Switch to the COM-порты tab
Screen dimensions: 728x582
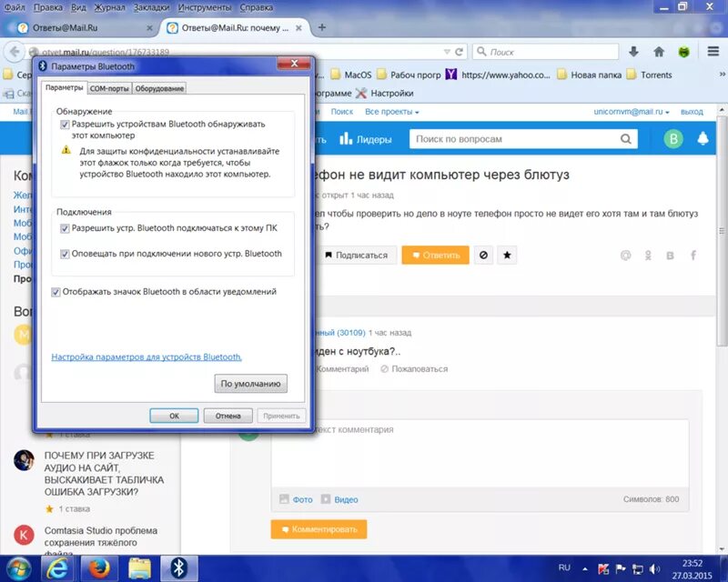[x=109, y=88]
